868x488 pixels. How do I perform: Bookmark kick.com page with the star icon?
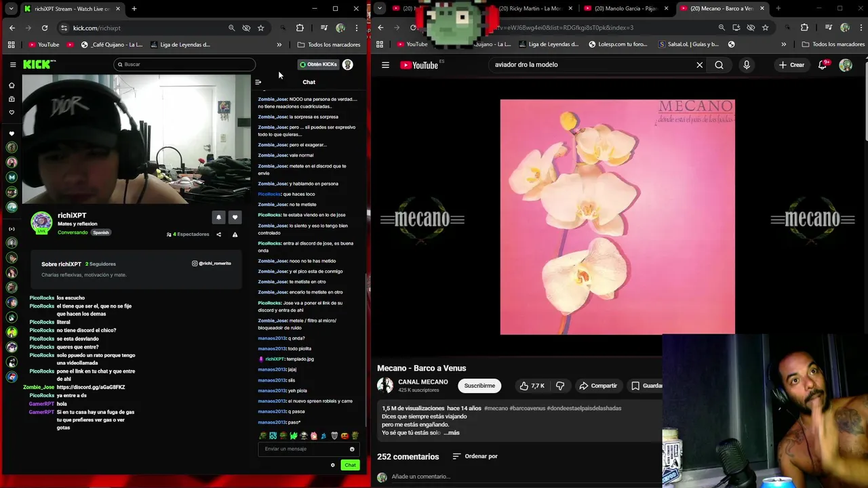pyautogui.click(x=261, y=28)
